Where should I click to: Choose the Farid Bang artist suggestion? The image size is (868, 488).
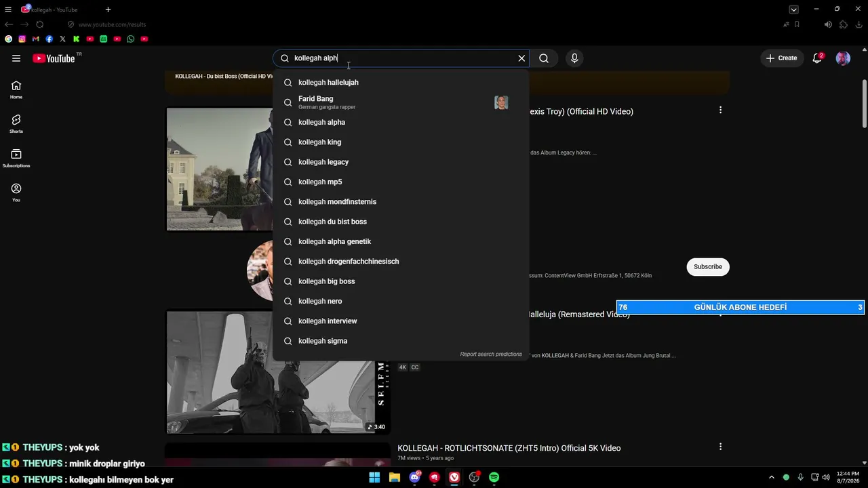pos(401,102)
